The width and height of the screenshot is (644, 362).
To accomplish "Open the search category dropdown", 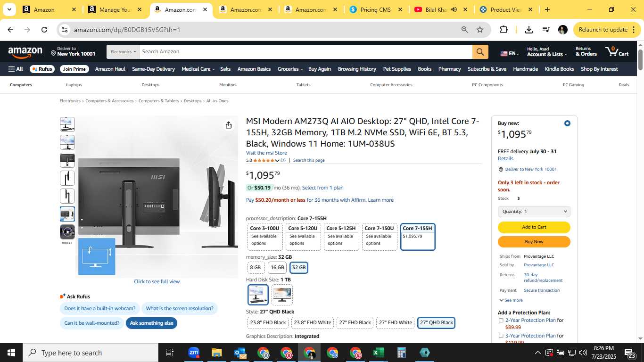I will 123,52.
